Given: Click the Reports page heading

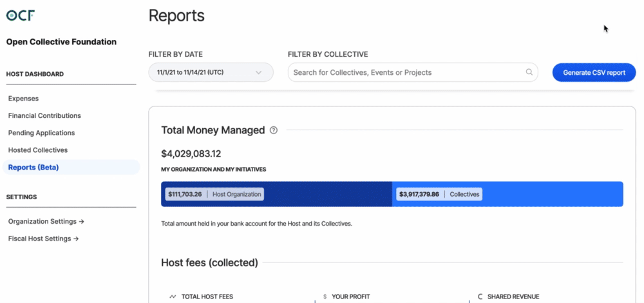Looking at the screenshot, I should (x=176, y=16).
